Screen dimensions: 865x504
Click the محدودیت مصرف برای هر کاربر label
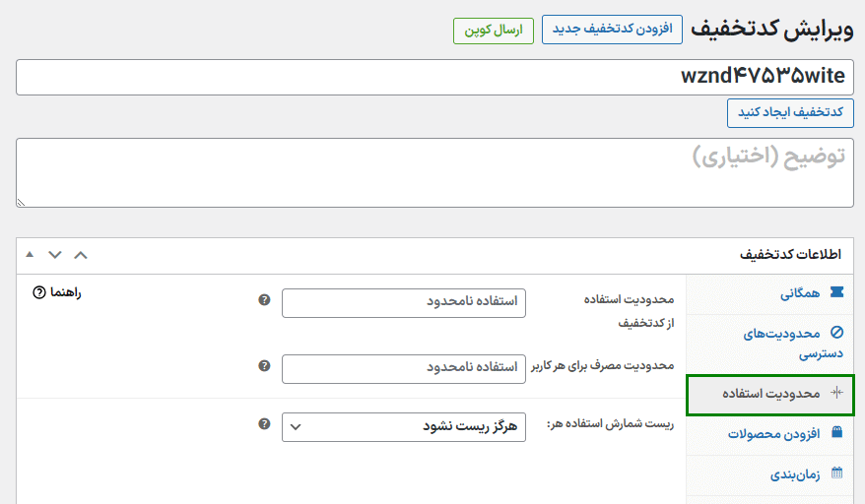pos(602,366)
